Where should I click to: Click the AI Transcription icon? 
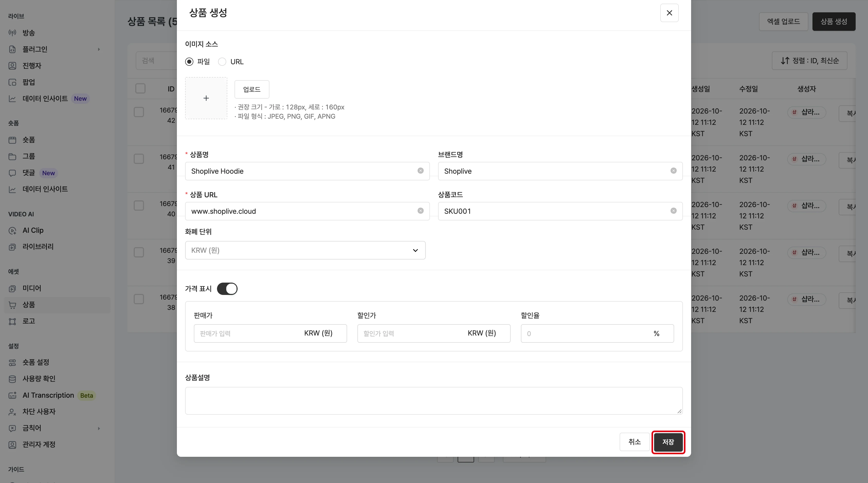(x=12, y=395)
